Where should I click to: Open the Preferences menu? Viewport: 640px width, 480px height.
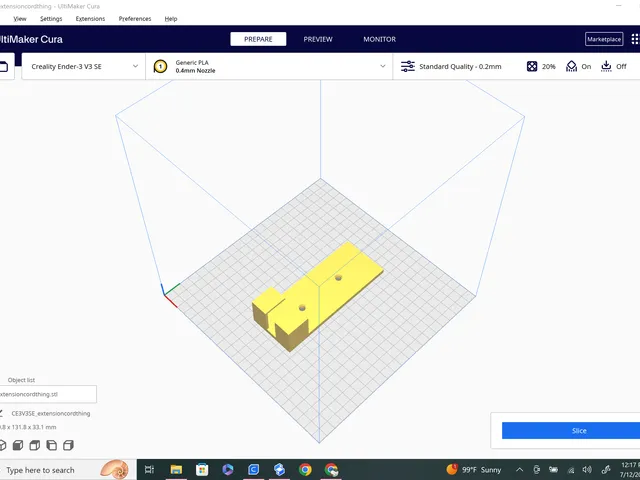tap(135, 19)
